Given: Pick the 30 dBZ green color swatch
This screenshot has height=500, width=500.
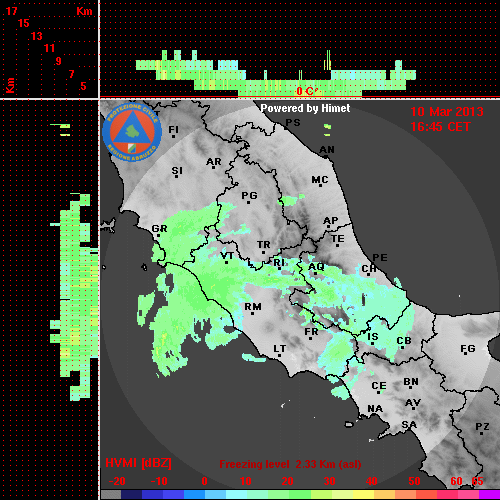Looking at the screenshot, I should [x=321, y=495].
